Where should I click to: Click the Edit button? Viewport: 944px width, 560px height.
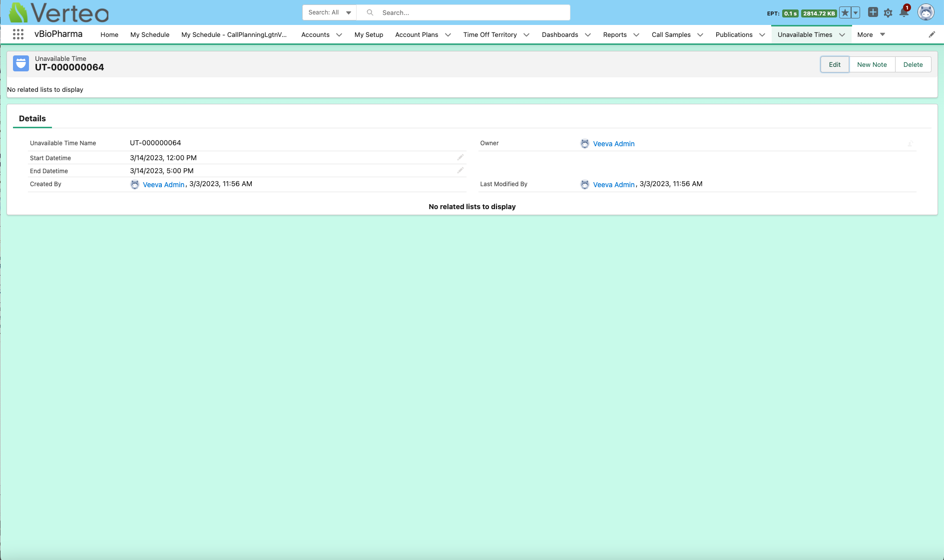pos(835,64)
